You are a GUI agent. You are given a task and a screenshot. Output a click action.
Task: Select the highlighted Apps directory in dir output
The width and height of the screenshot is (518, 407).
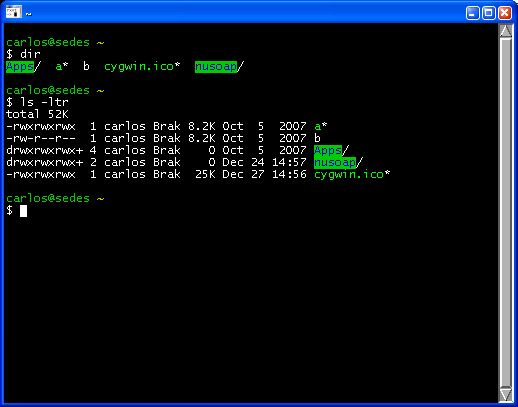click(x=20, y=67)
